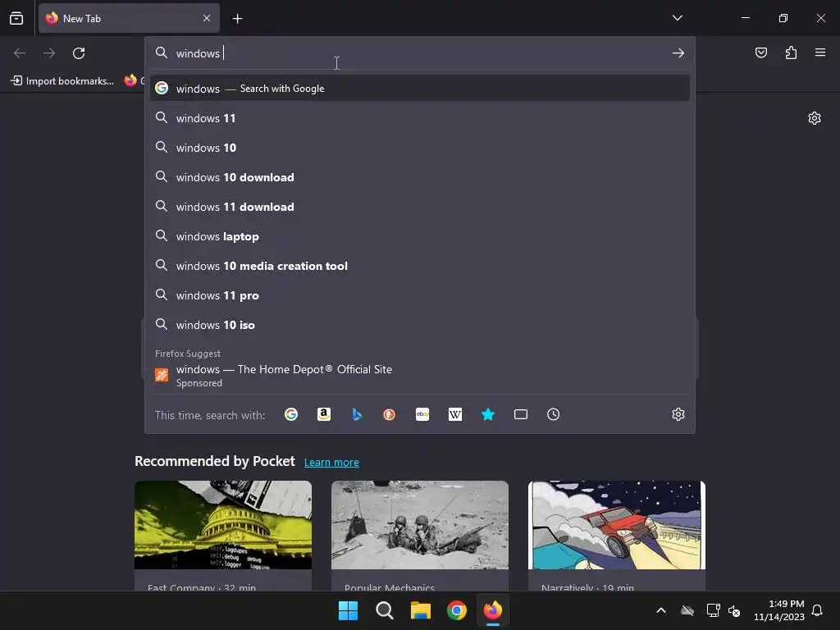Open Windows taskbar search
The height and width of the screenshot is (630, 840).
tap(385, 610)
